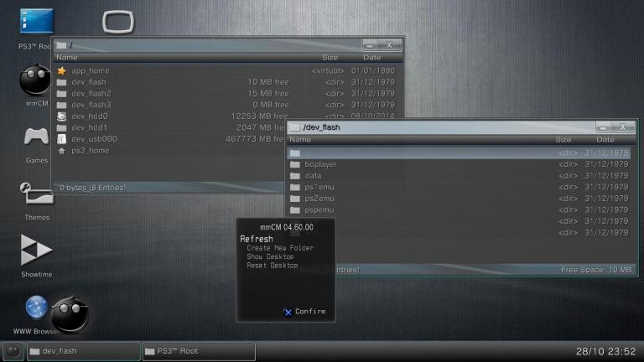The image size is (644, 362).
Task: Open the dev_hdd0 entry in the root list
Action: click(91, 116)
